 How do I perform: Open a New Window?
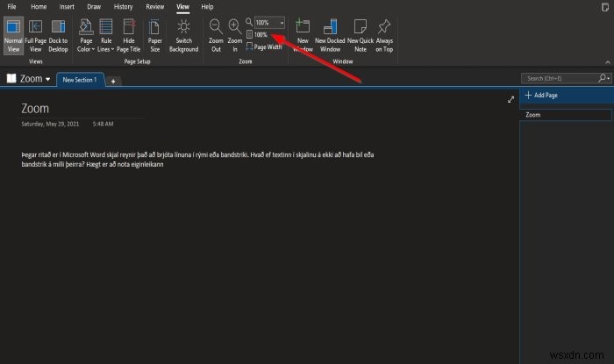click(303, 36)
